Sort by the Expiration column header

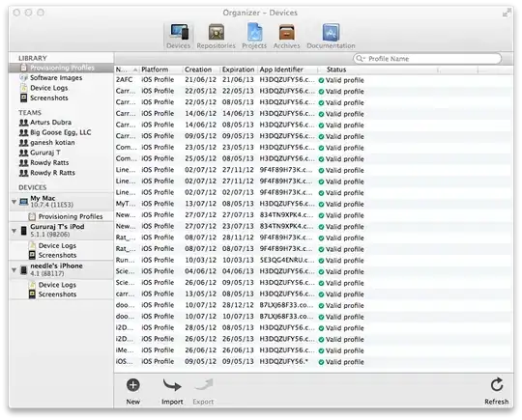[x=239, y=70]
